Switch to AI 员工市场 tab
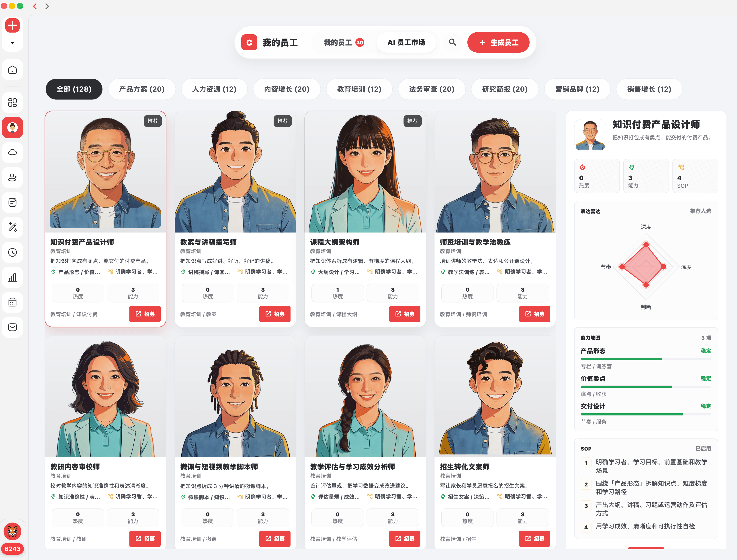 406,42
